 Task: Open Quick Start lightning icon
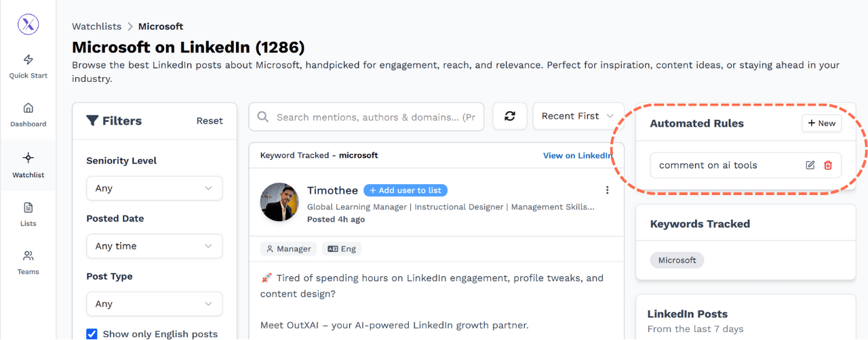(28, 60)
